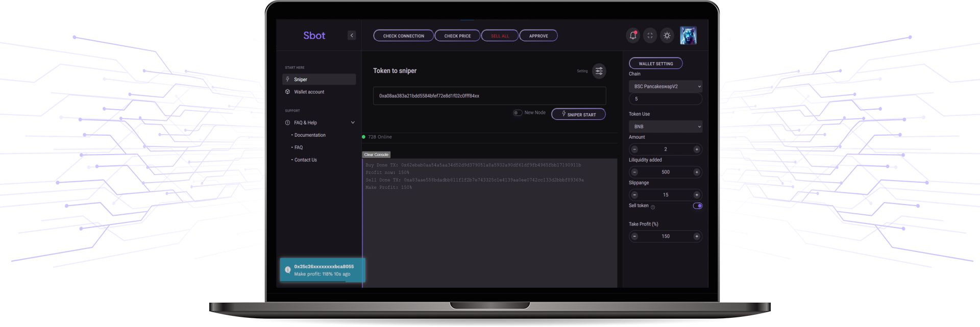This screenshot has height=327, width=980.
Task: Increase the Amount with plus icon
Action: (696, 149)
